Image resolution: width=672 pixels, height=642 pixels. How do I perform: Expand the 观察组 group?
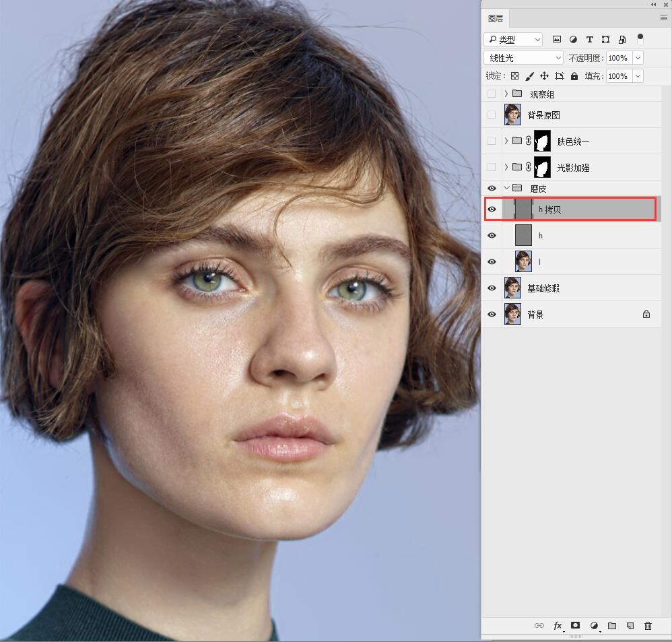coord(506,94)
